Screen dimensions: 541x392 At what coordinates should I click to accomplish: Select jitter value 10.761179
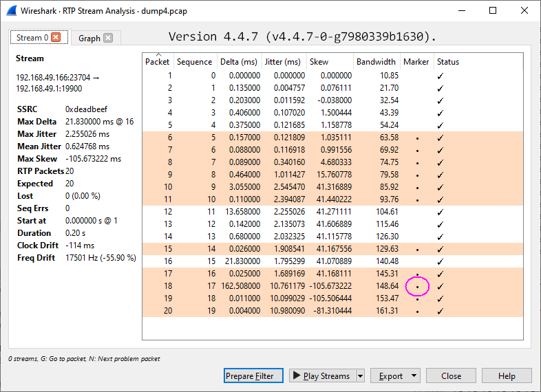click(x=288, y=286)
